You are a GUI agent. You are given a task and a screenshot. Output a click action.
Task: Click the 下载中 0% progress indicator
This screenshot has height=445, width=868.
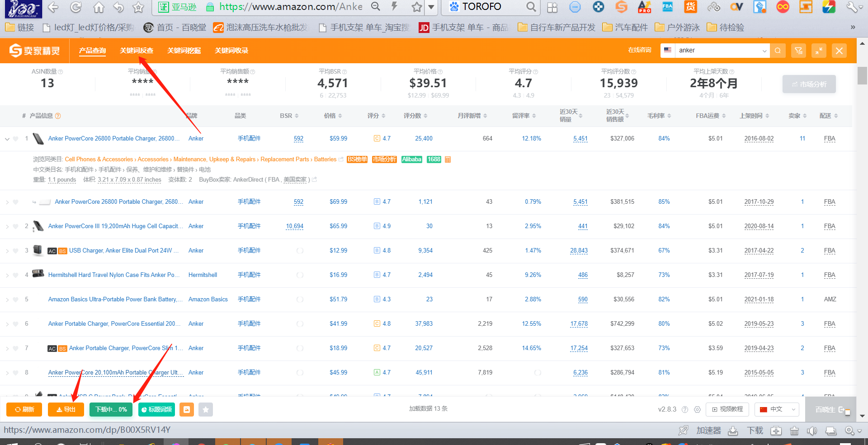click(111, 409)
